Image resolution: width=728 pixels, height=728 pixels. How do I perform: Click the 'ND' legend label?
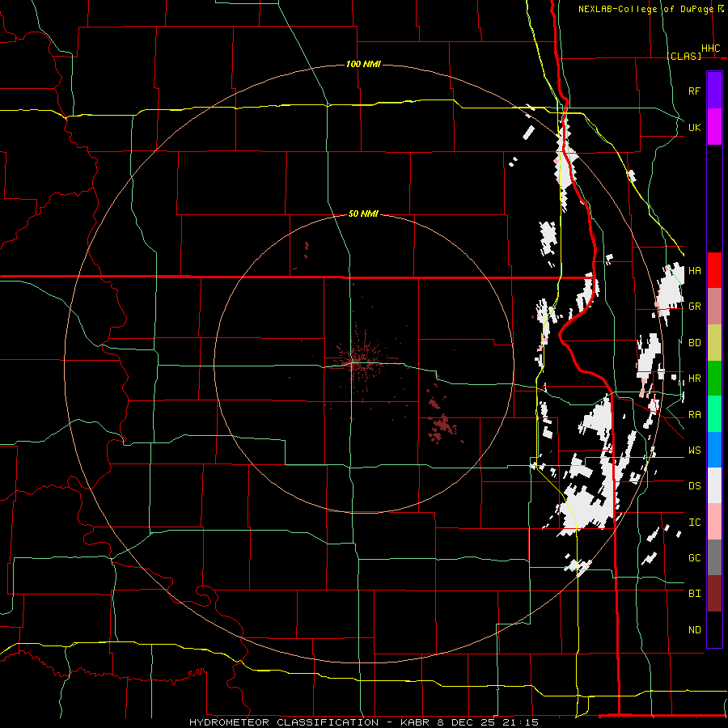click(x=694, y=630)
